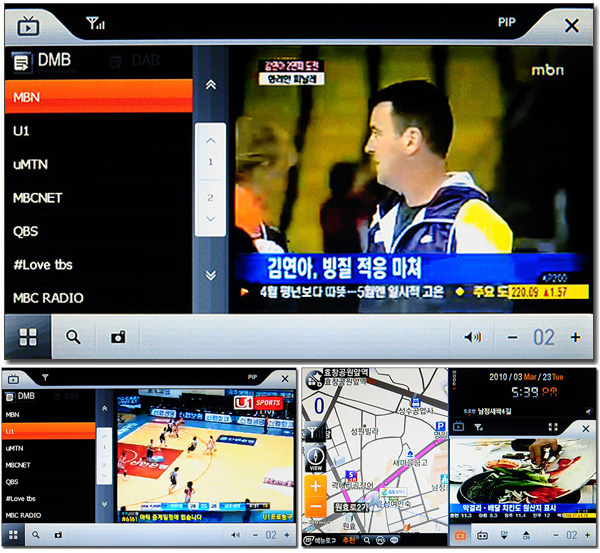Click single down arrow in large screen pager

[x=210, y=219]
